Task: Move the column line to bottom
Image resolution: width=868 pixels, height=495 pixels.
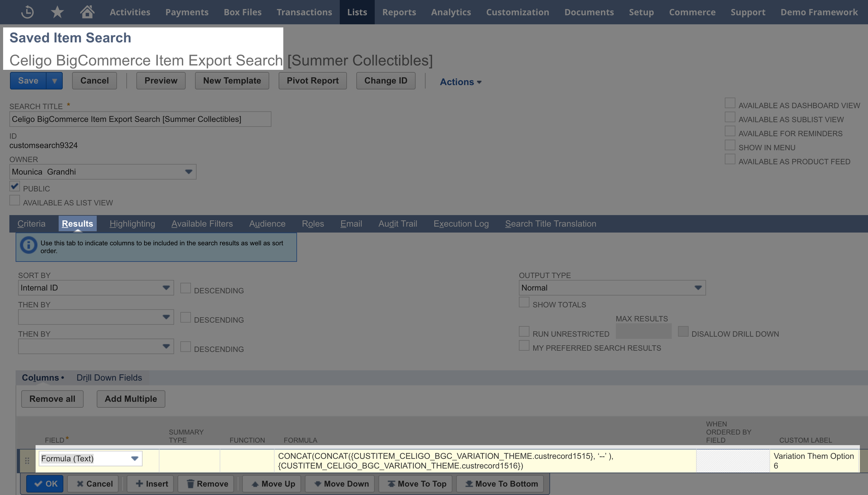Action: click(x=500, y=483)
